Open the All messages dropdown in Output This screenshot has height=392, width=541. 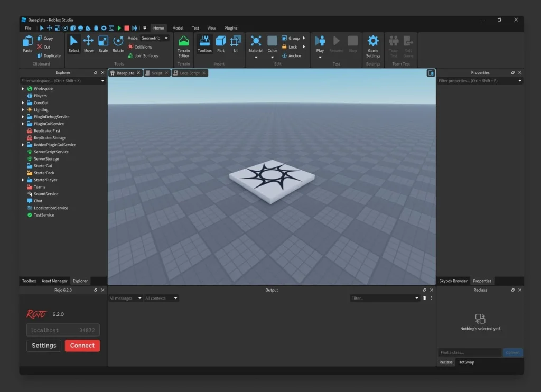tap(125, 298)
